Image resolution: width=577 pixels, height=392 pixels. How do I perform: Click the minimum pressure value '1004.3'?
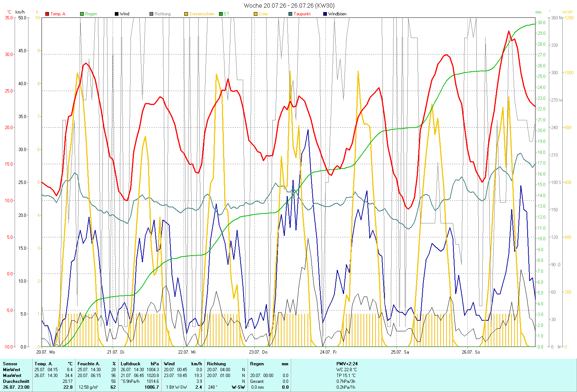(x=153, y=370)
